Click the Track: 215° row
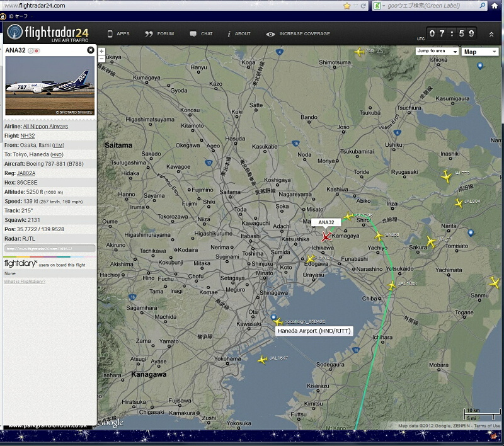Image resolution: width=504 pixels, height=446 pixels. pos(50,210)
